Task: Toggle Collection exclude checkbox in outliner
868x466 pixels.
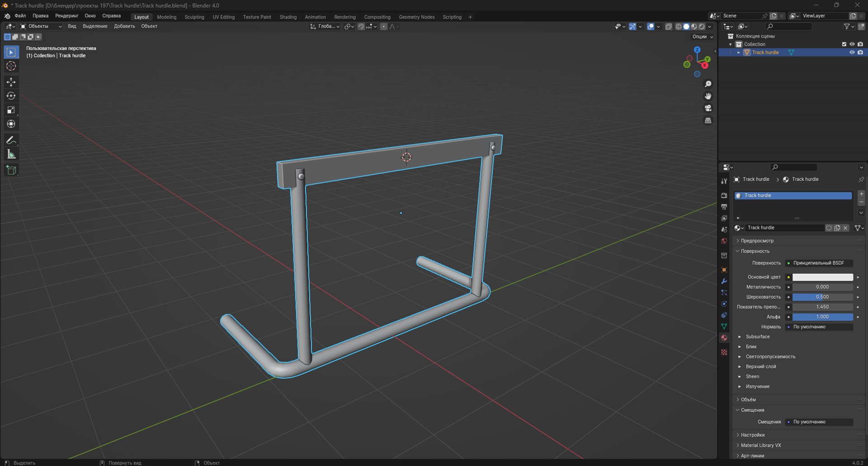Action: click(844, 44)
